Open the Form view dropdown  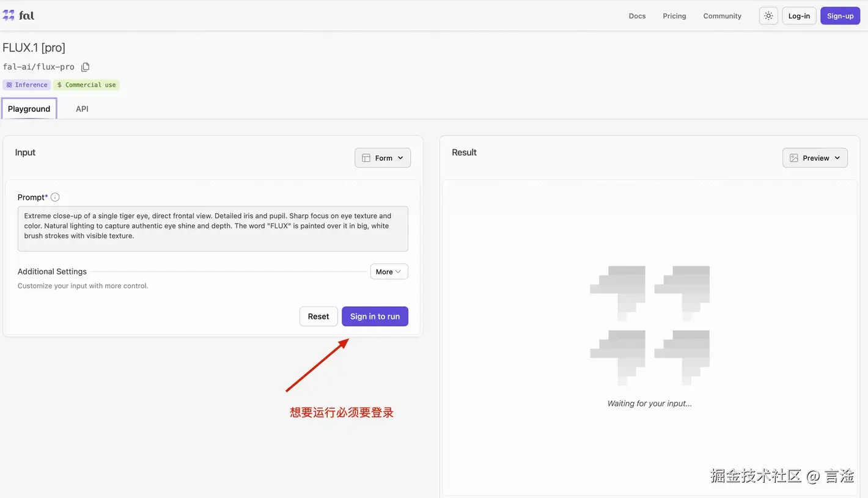[383, 158]
